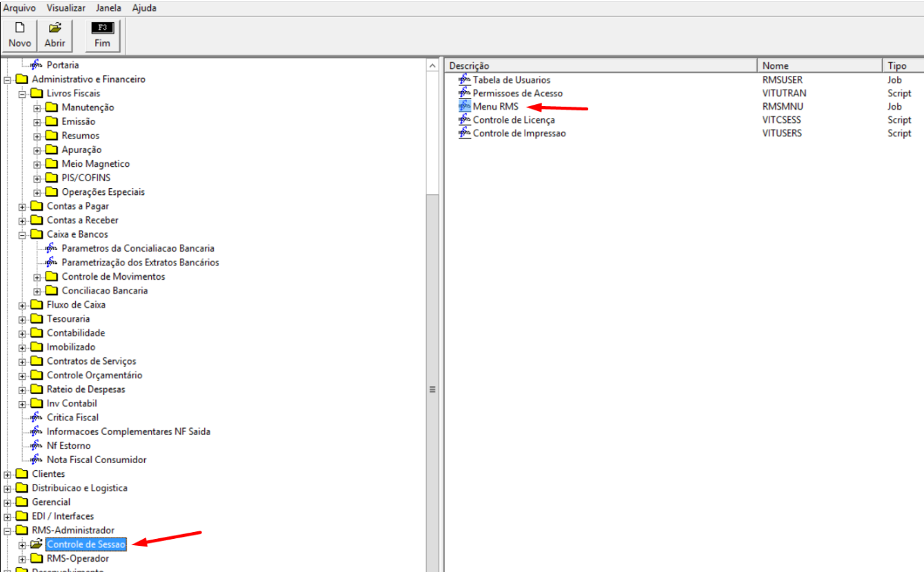This screenshot has height=572, width=924.
Task: Click the Nota Fiscal Consumidor item icon
Action: pyautogui.click(x=37, y=460)
